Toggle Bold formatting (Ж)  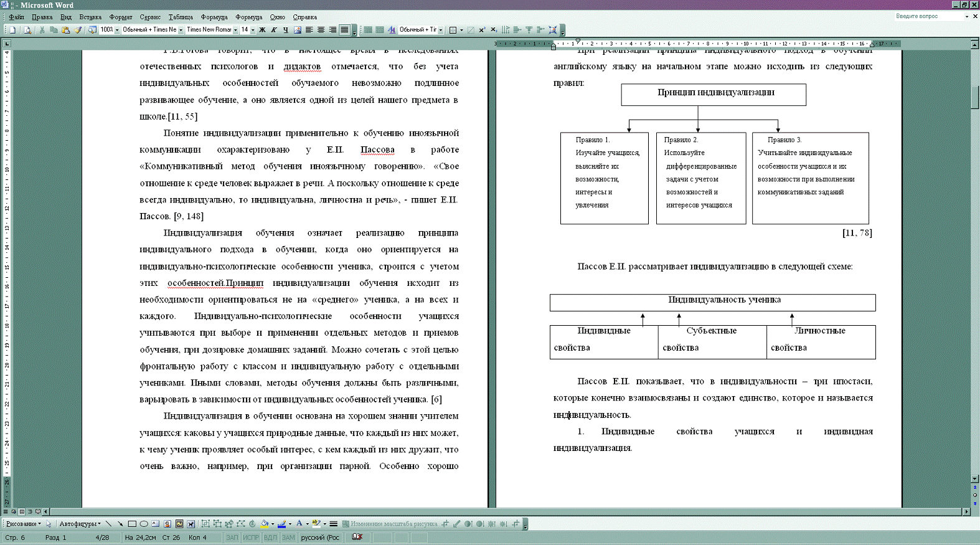pyautogui.click(x=262, y=30)
